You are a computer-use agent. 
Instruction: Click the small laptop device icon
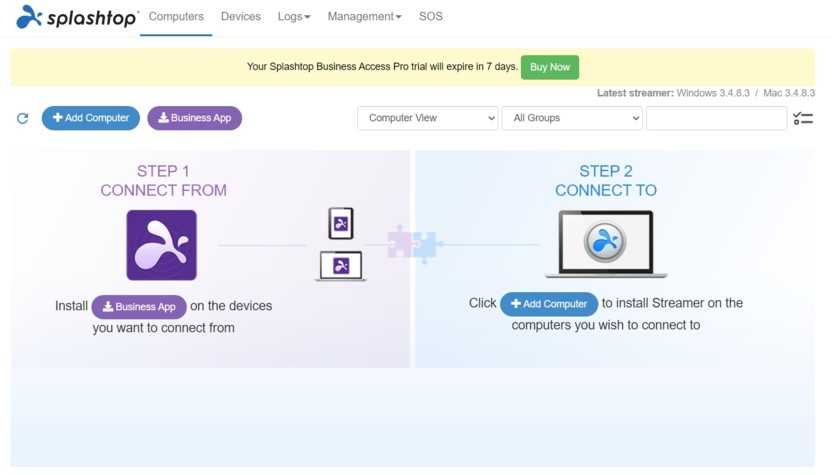pos(341,266)
